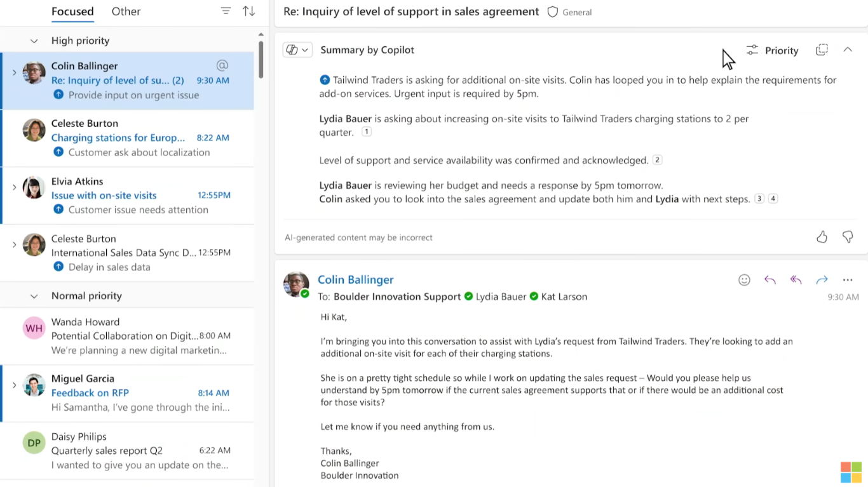
Task: Open more actions for Colin's email
Action: (848, 279)
